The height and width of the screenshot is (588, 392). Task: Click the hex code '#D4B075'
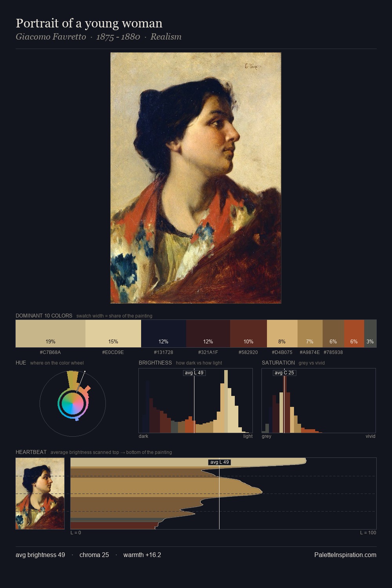282,352
